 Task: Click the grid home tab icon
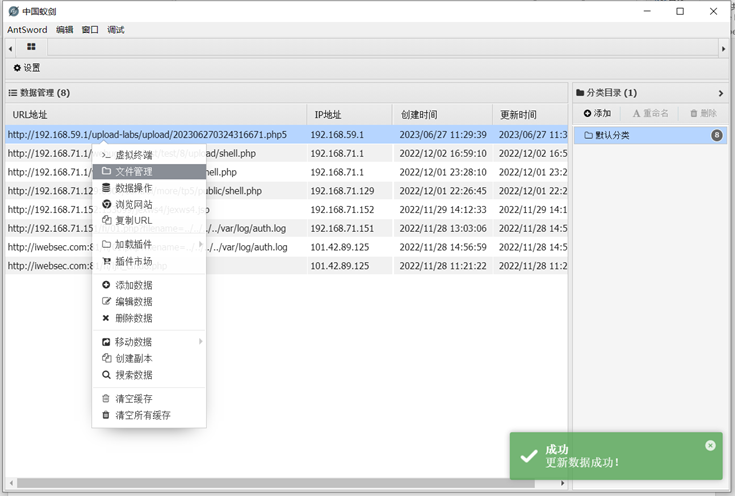coord(31,46)
